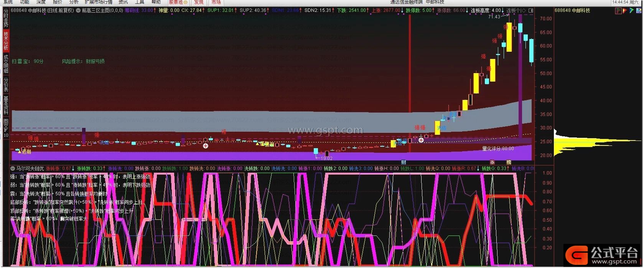Open the 基本资料 sidebar tab

[x=6, y=105]
